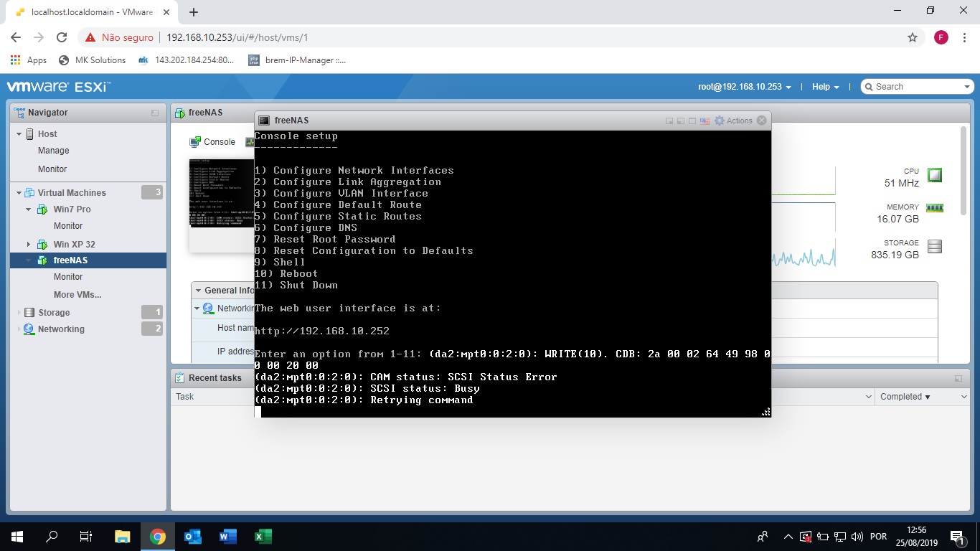Click the freeNAS console thumbnail preview
The width and height of the screenshot is (980, 551).
pos(222,192)
